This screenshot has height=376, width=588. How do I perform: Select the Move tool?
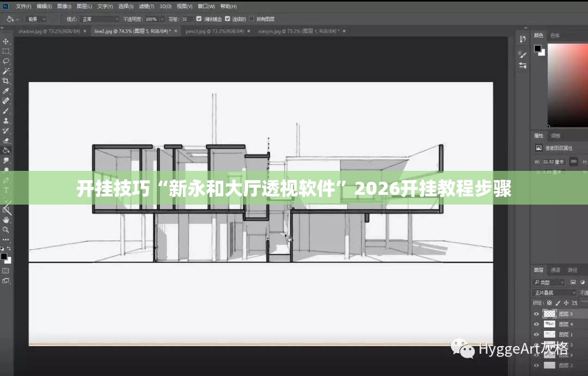(5, 41)
